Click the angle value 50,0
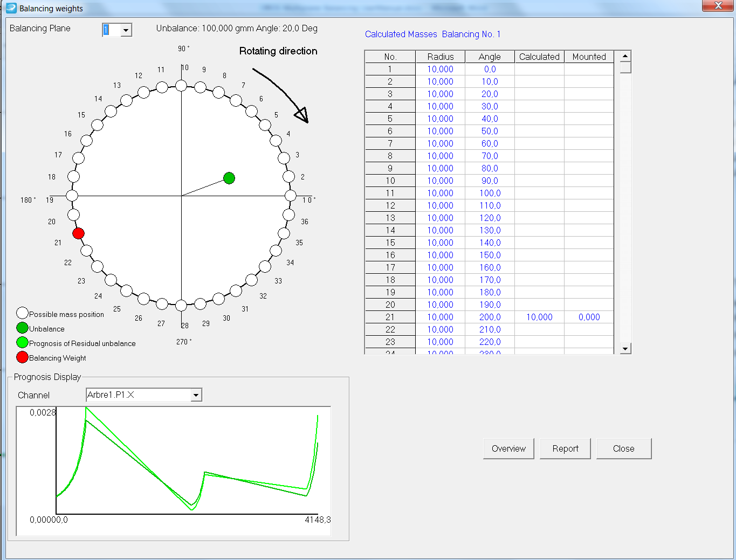The image size is (736, 560). [490, 131]
